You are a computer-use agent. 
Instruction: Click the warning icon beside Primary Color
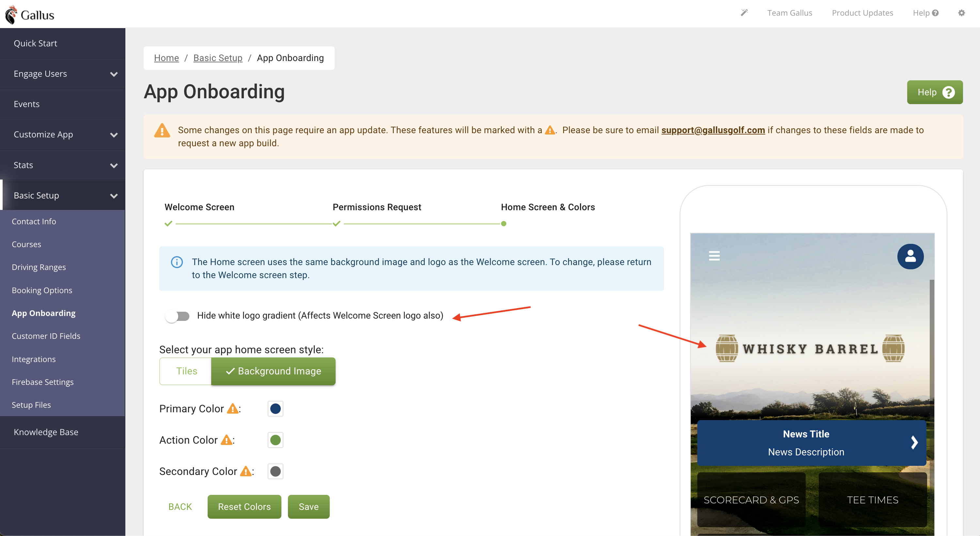[x=232, y=409]
